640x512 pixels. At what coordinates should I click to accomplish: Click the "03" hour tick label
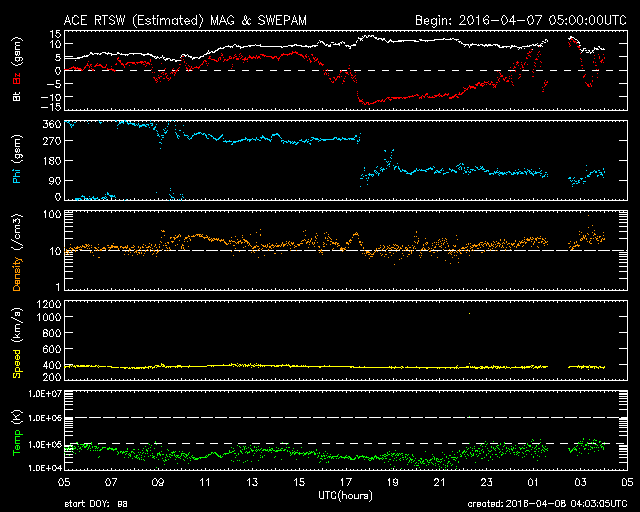tap(580, 482)
